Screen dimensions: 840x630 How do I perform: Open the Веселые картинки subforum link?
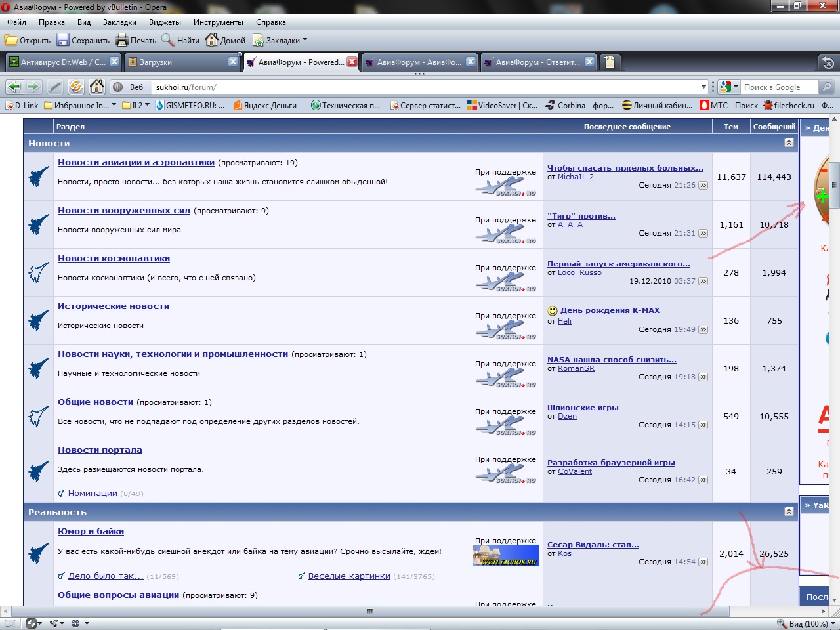pos(349,576)
